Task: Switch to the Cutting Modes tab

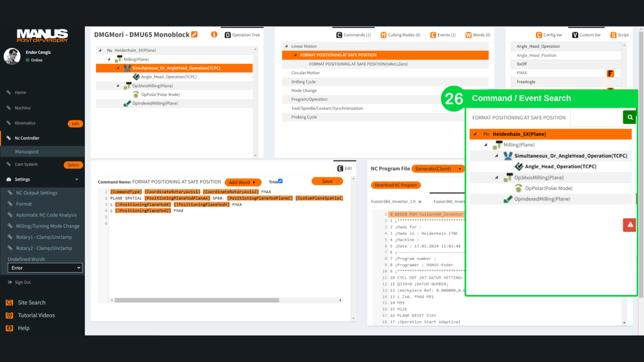Action: click(x=400, y=35)
